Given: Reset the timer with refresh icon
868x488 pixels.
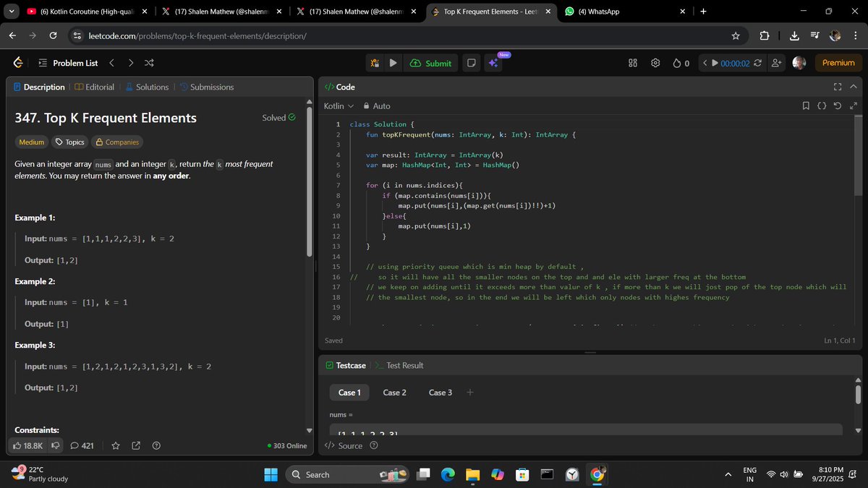Looking at the screenshot, I should pos(757,63).
